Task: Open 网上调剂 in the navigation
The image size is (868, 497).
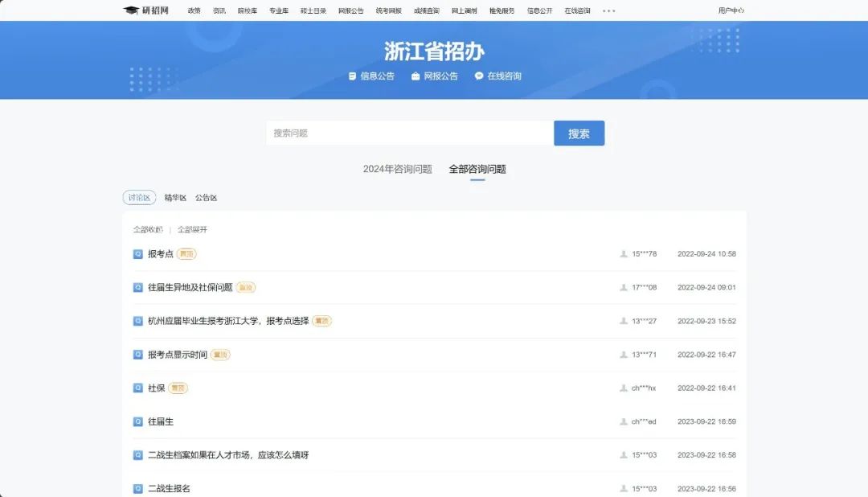Action: [x=464, y=10]
